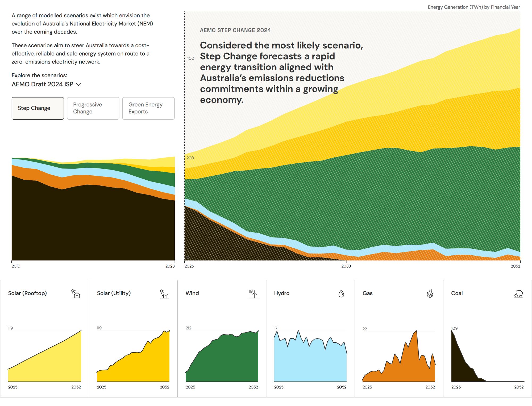The height and width of the screenshot is (406, 532).
Task: Click the Wind turbine icon
Action: point(253,294)
